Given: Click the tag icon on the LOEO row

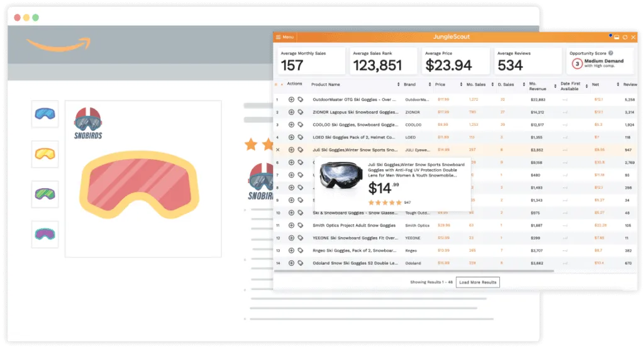Looking at the screenshot, I should point(301,137).
